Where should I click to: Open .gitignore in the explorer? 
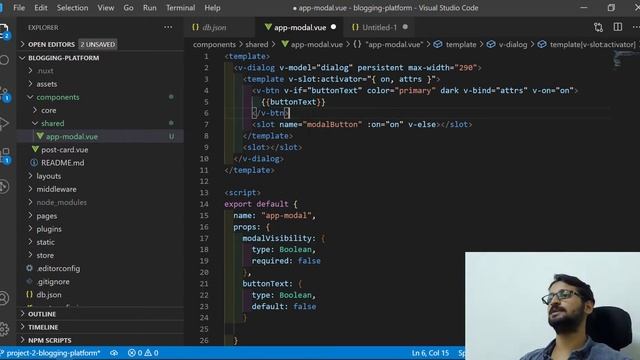[x=53, y=281]
